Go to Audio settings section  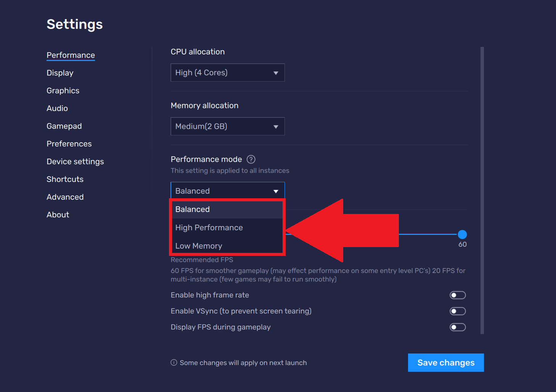[x=57, y=108]
